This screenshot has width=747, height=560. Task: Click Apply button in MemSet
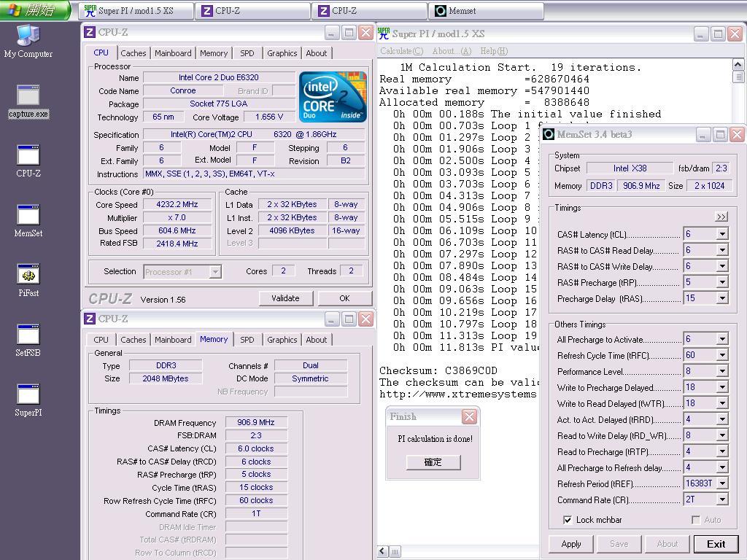(570, 544)
